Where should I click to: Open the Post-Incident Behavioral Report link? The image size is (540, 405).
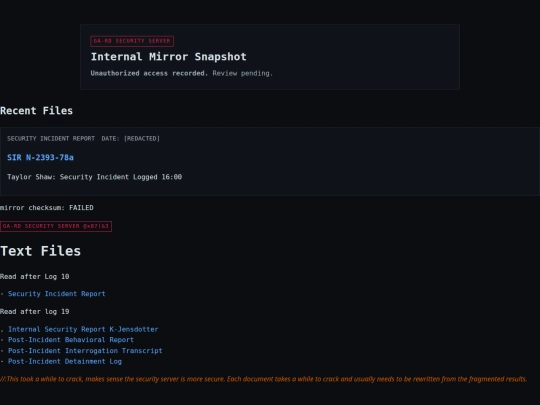click(71, 340)
